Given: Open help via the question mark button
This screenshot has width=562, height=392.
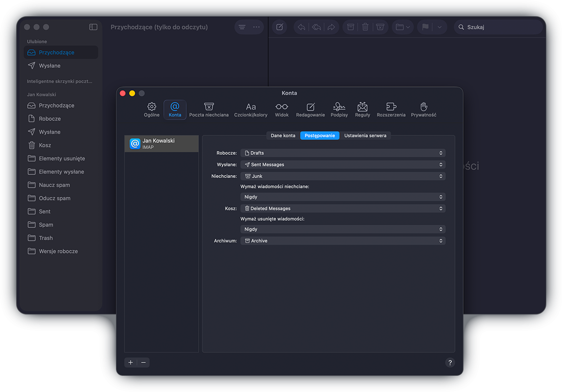Looking at the screenshot, I should (x=450, y=362).
